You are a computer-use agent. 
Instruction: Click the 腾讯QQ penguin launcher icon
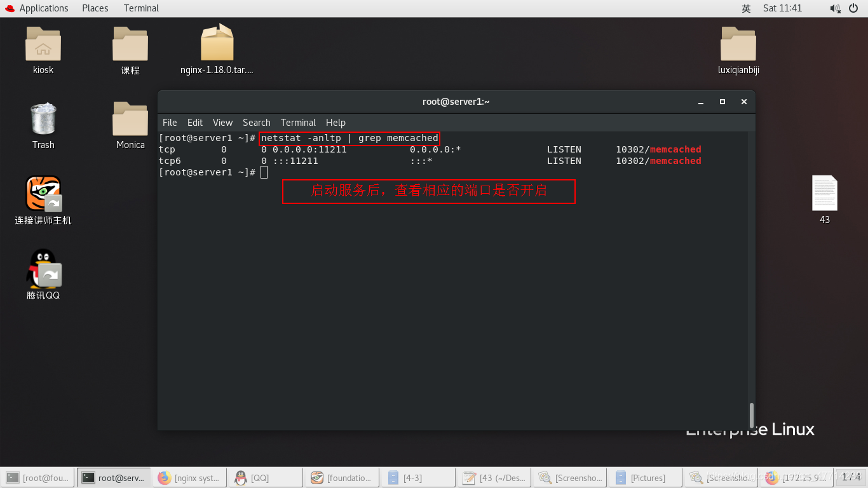pos(43,269)
